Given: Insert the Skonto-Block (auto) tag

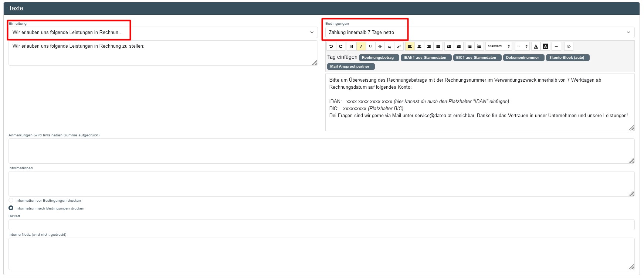Looking at the screenshot, I should 567,58.
